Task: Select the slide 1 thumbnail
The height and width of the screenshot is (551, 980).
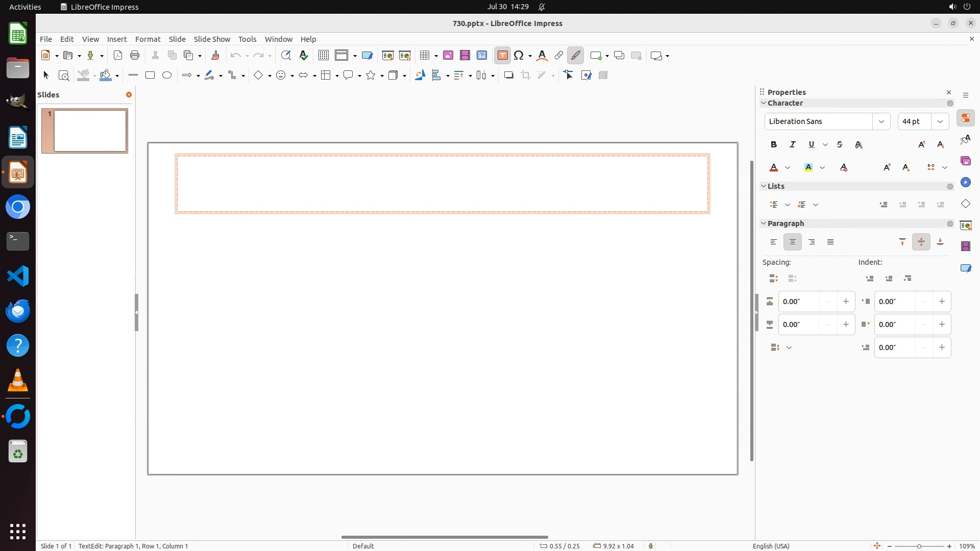Action: pos(90,131)
